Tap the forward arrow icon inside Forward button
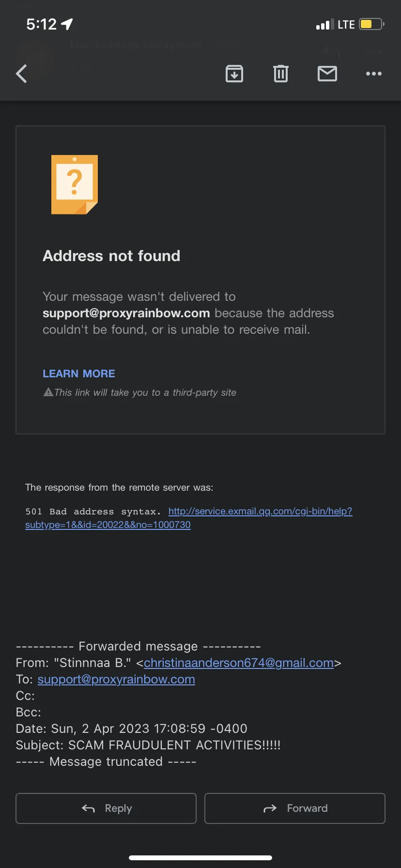Screen dimensions: 401x868 point(270,808)
